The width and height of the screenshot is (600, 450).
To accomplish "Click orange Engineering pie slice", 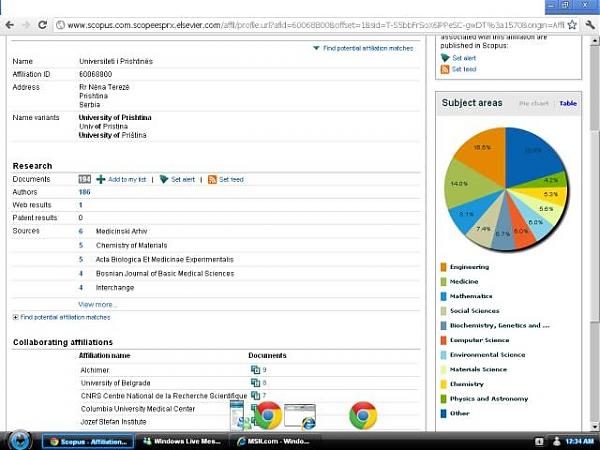I will point(484,153).
